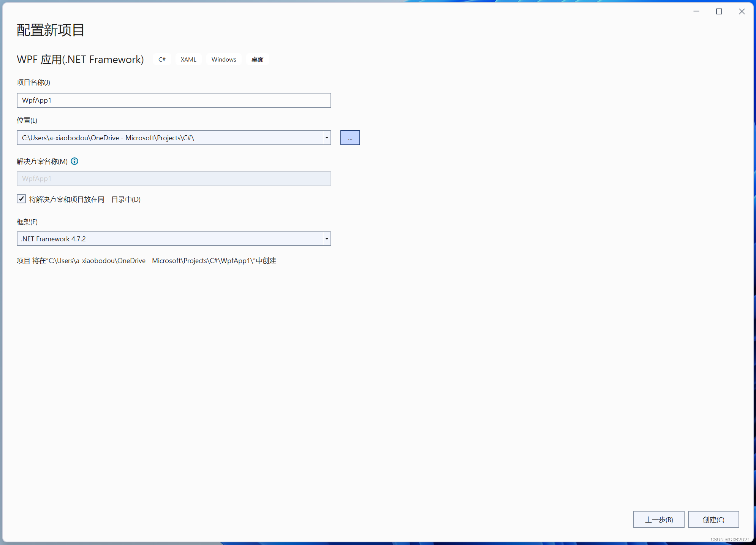Click the 配置新项目 heading
Image resolution: width=756 pixels, height=545 pixels.
click(x=51, y=30)
